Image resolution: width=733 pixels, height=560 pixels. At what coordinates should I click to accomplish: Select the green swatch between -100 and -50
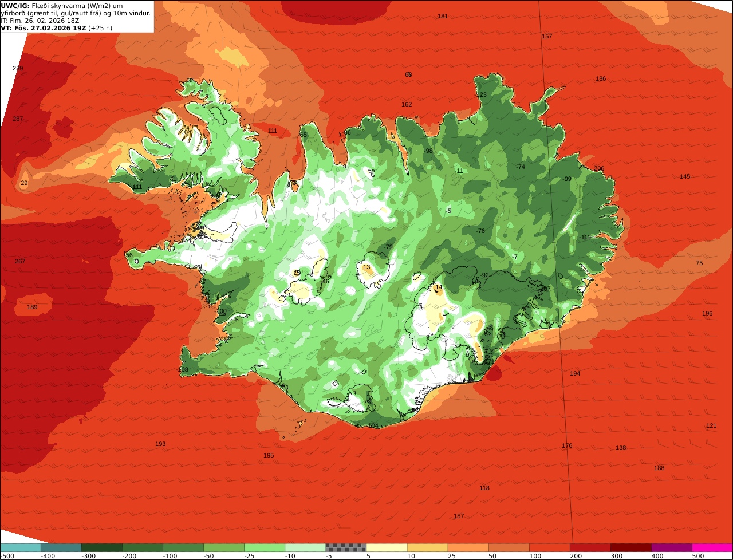click(183, 547)
